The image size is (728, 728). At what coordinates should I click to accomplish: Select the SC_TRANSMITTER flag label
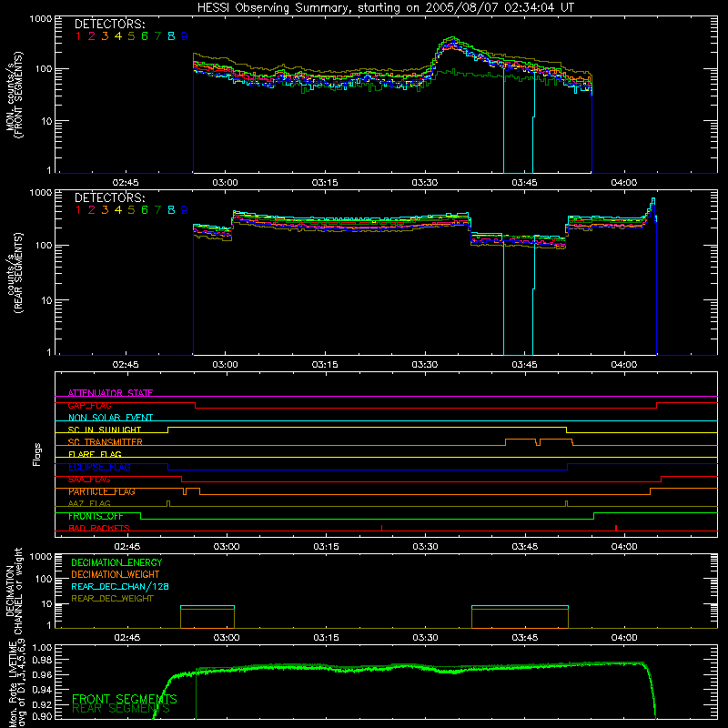click(106, 442)
